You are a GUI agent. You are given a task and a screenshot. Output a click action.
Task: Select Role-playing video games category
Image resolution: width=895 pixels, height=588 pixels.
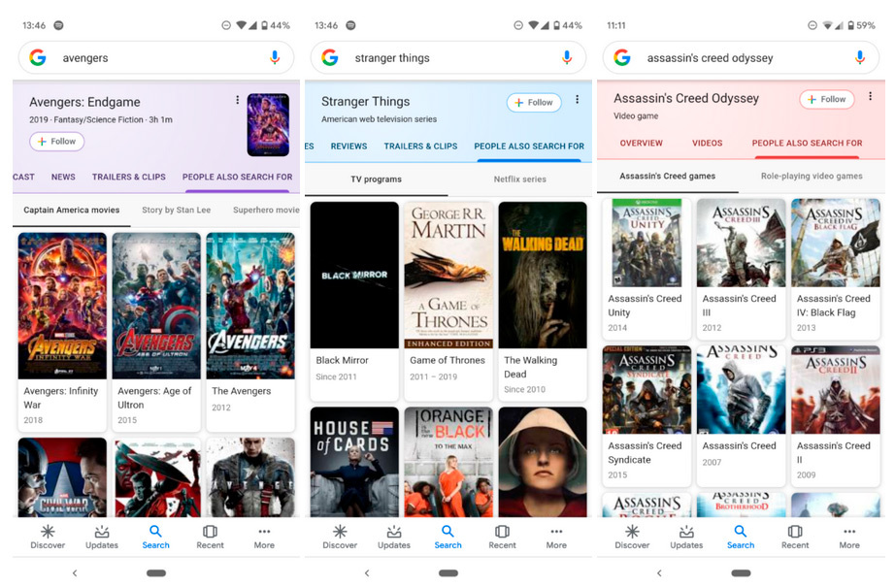pos(812,176)
